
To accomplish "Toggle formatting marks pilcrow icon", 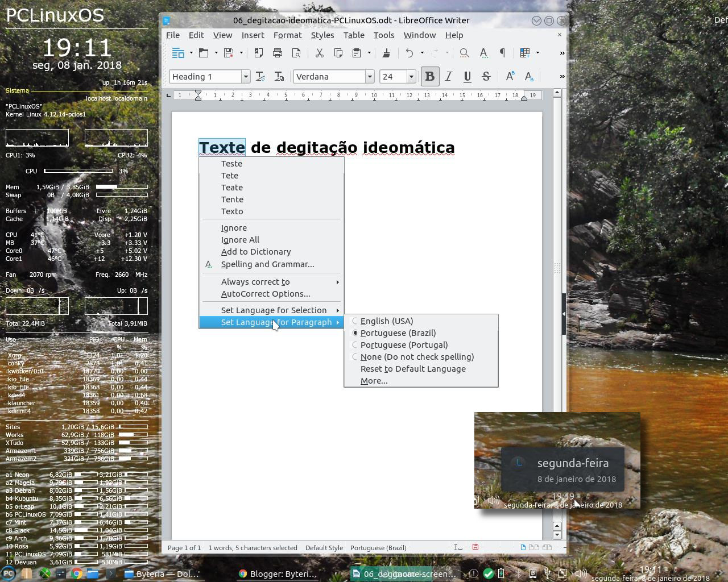I will pos(502,53).
